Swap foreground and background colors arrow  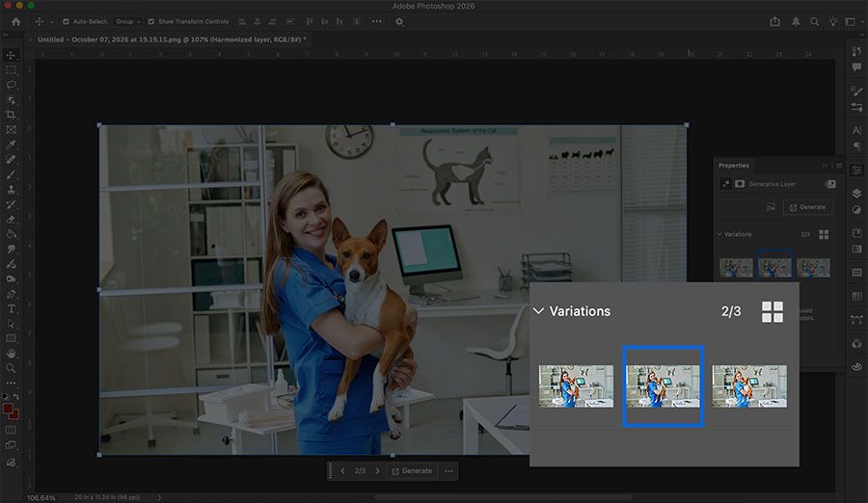point(16,396)
